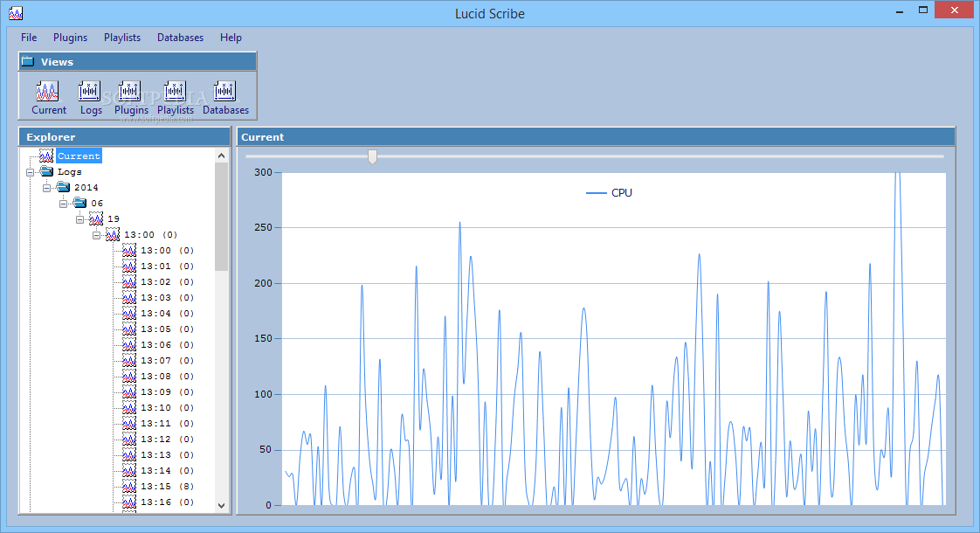
Task: Click the Views panel header
Action: [137, 62]
